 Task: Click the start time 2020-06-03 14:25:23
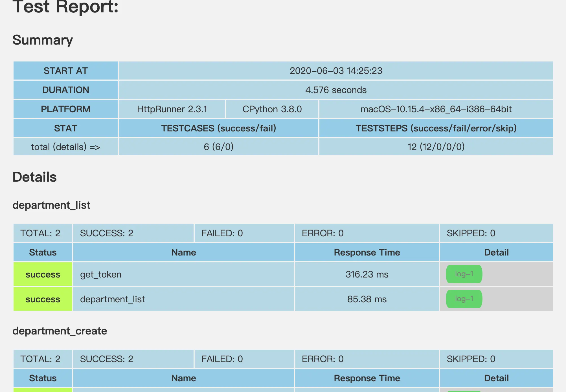[x=336, y=71]
